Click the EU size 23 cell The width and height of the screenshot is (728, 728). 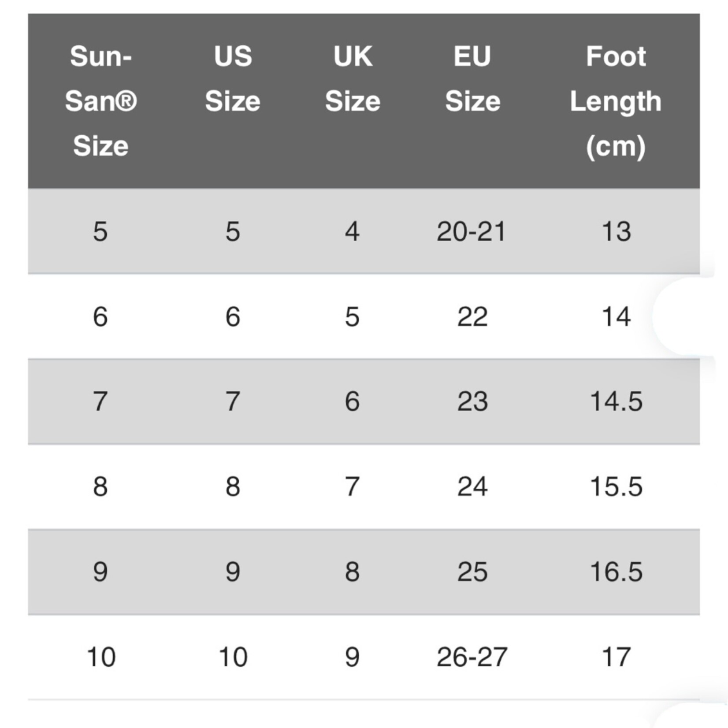click(472, 401)
